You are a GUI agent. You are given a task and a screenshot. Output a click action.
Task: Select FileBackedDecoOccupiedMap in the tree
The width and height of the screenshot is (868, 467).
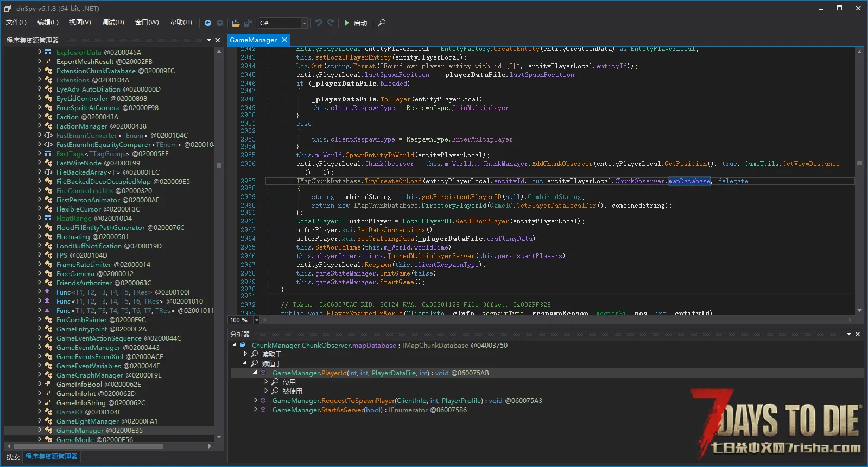coord(123,181)
